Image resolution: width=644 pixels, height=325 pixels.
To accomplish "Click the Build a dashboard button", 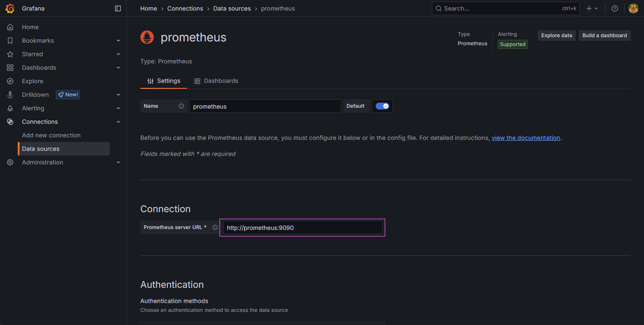I will coord(604,36).
